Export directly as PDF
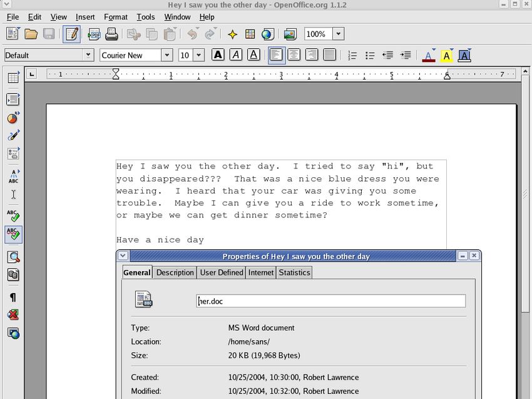This screenshot has width=532, height=399. tap(94, 34)
